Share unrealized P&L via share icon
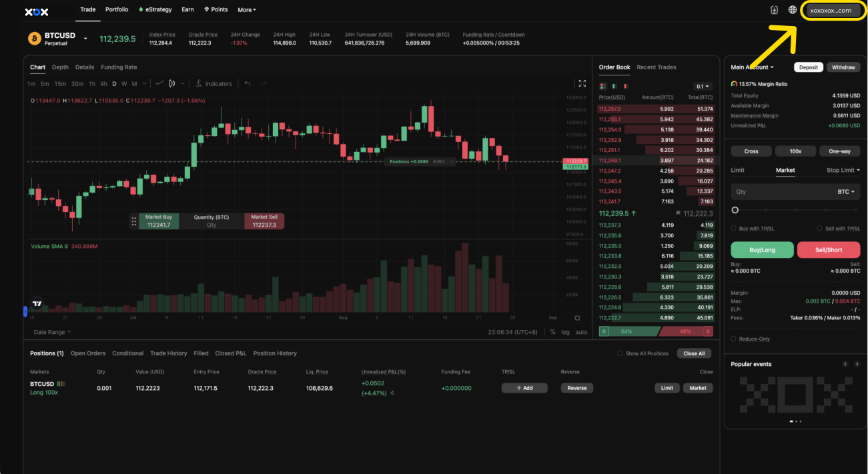Screen dimensions: 868x474 [x=392, y=393]
